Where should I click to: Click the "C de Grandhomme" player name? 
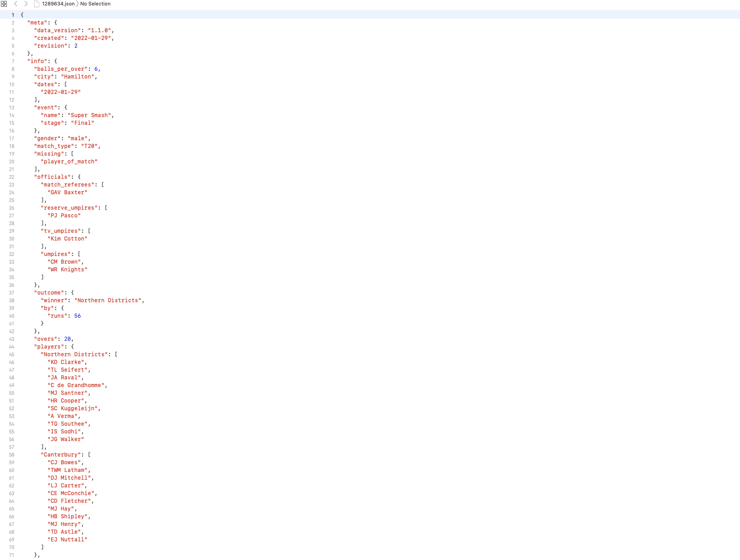[x=77, y=385]
